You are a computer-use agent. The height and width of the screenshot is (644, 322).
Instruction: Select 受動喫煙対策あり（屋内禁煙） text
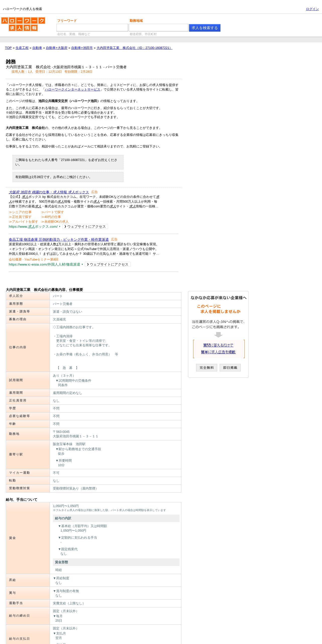click(76, 489)
